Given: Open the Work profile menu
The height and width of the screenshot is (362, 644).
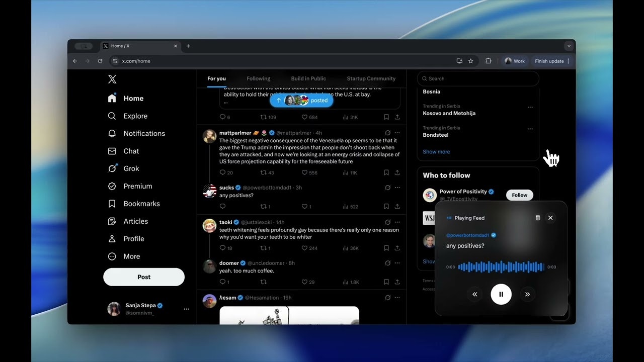Looking at the screenshot, I should click(515, 61).
